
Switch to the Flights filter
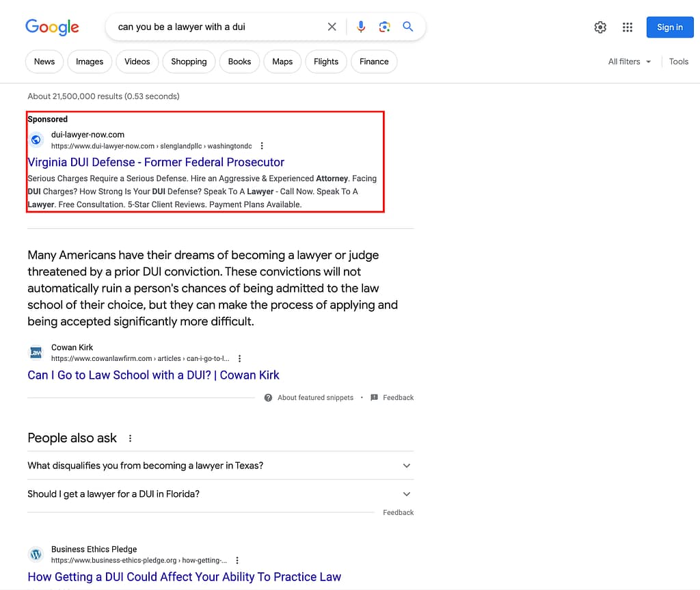pos(326,62)
